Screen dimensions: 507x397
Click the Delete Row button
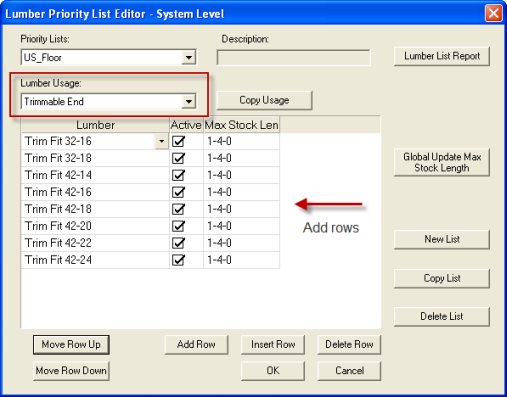tap(349, 345)
